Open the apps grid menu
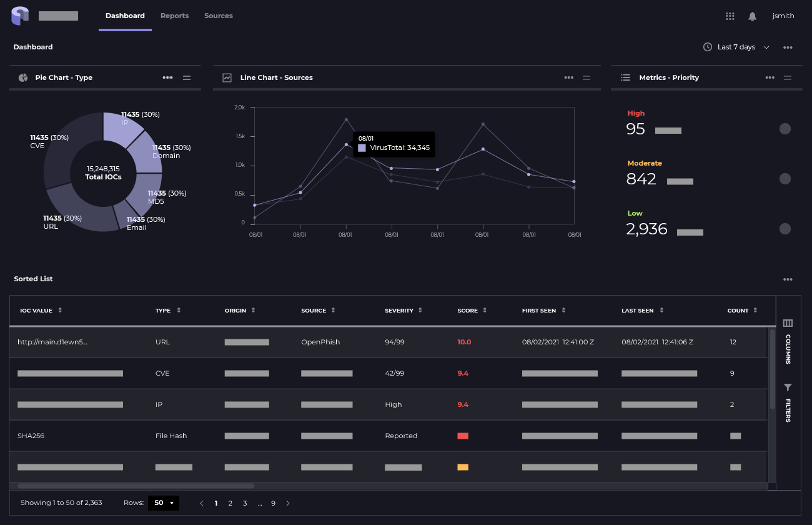 pos(730,16)
